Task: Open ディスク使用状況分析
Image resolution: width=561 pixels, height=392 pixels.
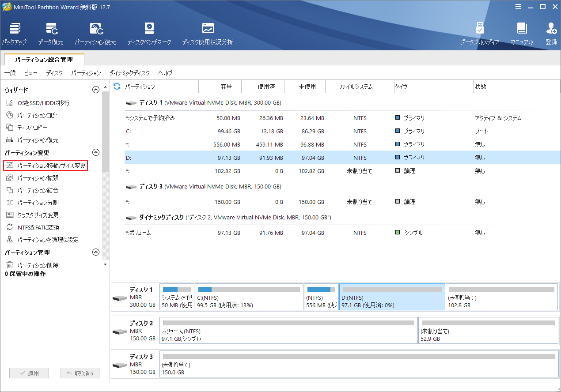Action: click(x=207, y=33)
